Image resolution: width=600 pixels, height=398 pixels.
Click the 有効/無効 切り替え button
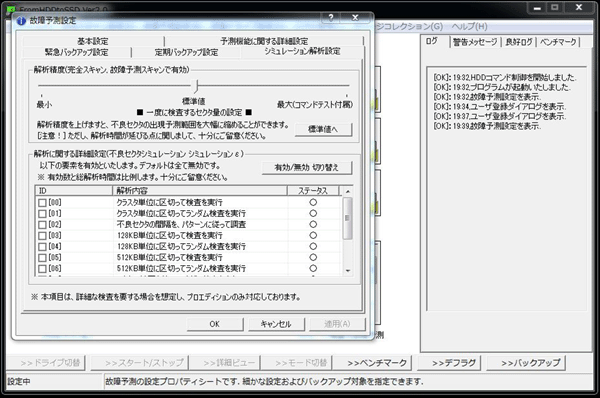point(307,168)
